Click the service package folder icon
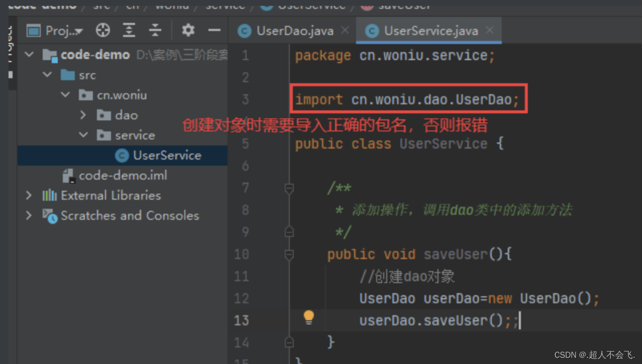Viewport: 642px width, 364px height. tap(104, 135)
